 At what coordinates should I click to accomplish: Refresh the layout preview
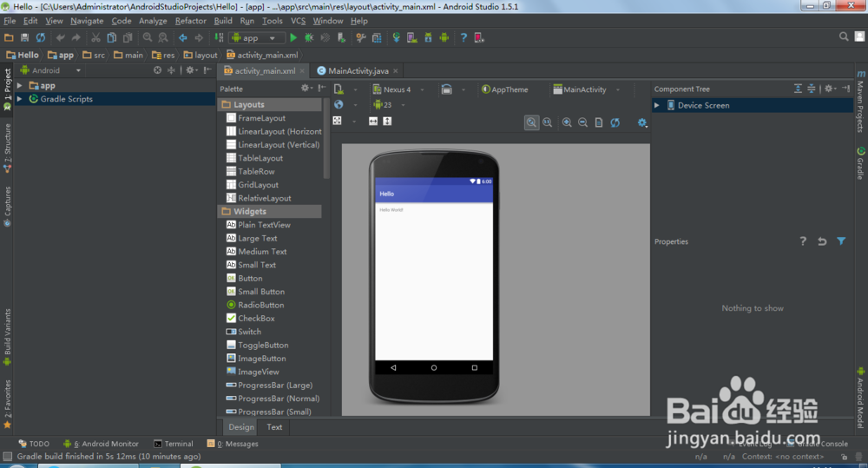tap(615, 122)
